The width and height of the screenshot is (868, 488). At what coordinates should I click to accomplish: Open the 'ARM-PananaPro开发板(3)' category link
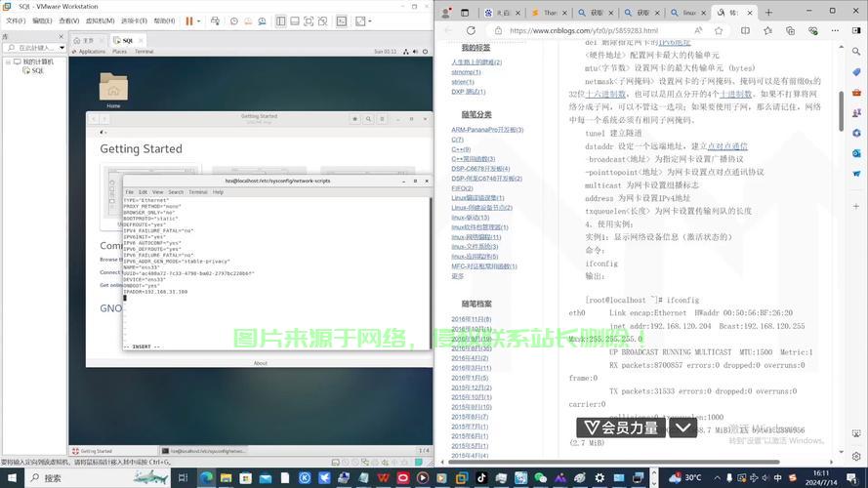487,130
